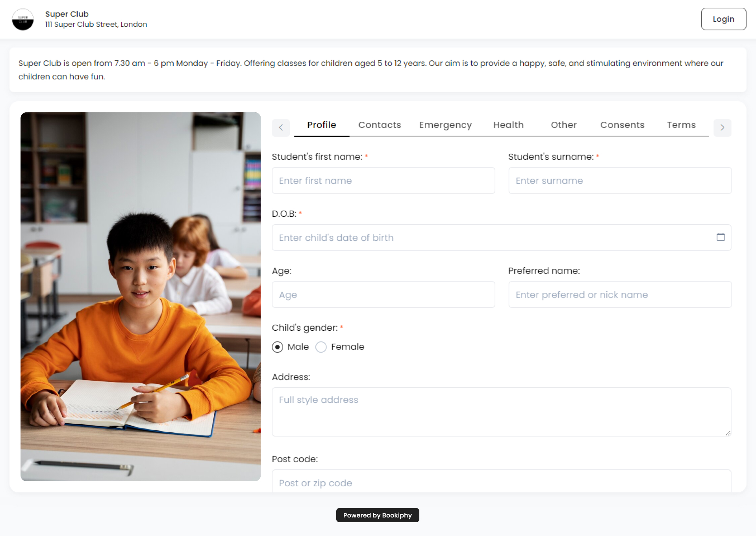Screen dimensions: 756x536
Task: Click the Super Club logo icon
Action: (22, 19)
